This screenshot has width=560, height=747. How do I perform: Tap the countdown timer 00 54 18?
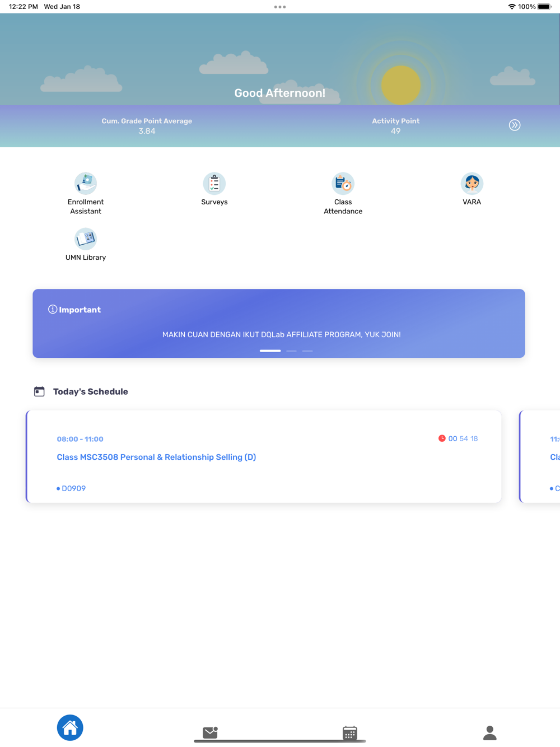tap(463, 438)
